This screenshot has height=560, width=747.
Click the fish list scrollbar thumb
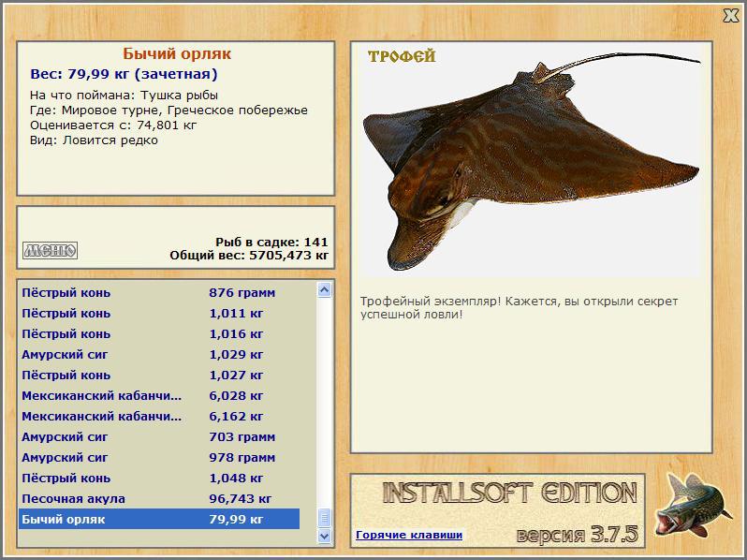[x=325, y=518]
